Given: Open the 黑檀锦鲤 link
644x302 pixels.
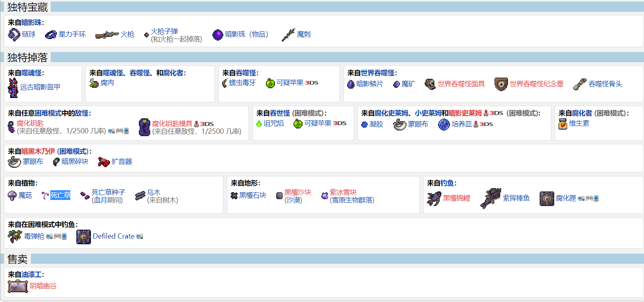Looking at the screenshot, I should 456,198.
